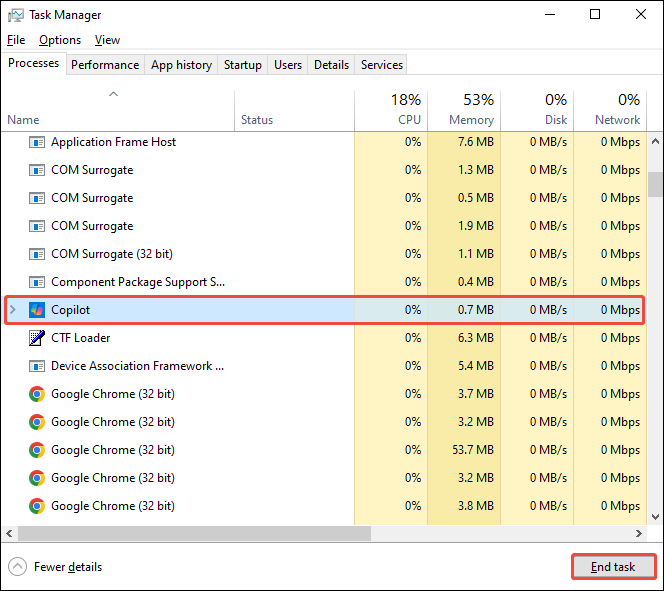This screenshot has width=664, height=591.
Task: Open the View menu
Action: 107,40
